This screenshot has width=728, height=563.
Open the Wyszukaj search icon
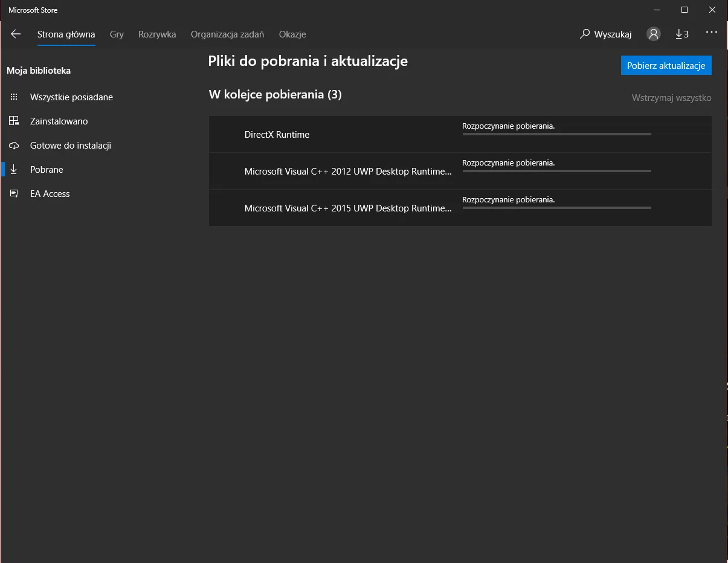[584, 34]
